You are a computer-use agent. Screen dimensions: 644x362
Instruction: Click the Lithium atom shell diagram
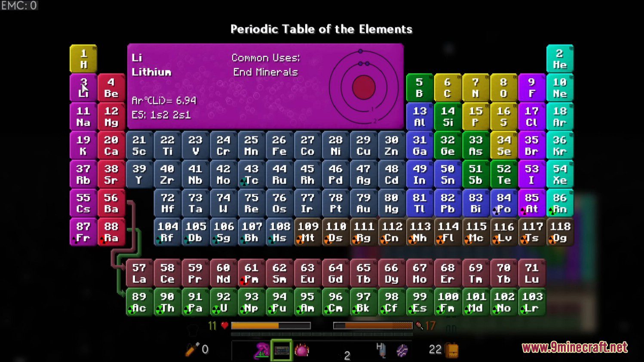coord(364,87)
